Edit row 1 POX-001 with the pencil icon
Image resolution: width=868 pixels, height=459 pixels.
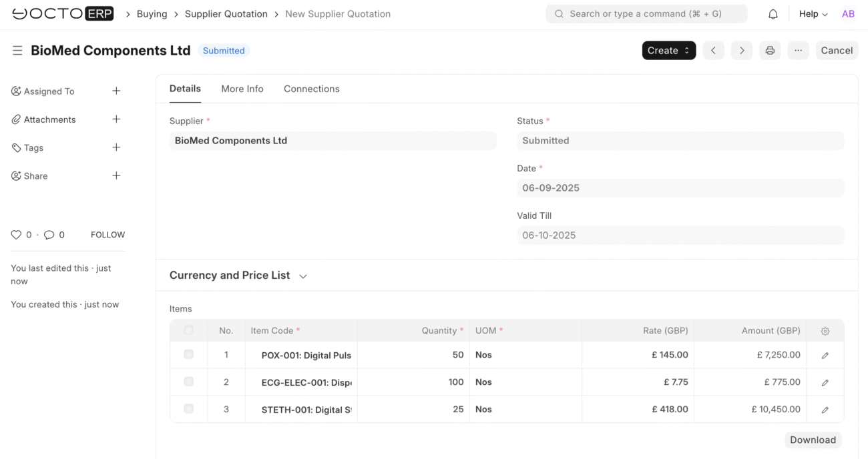825,356
